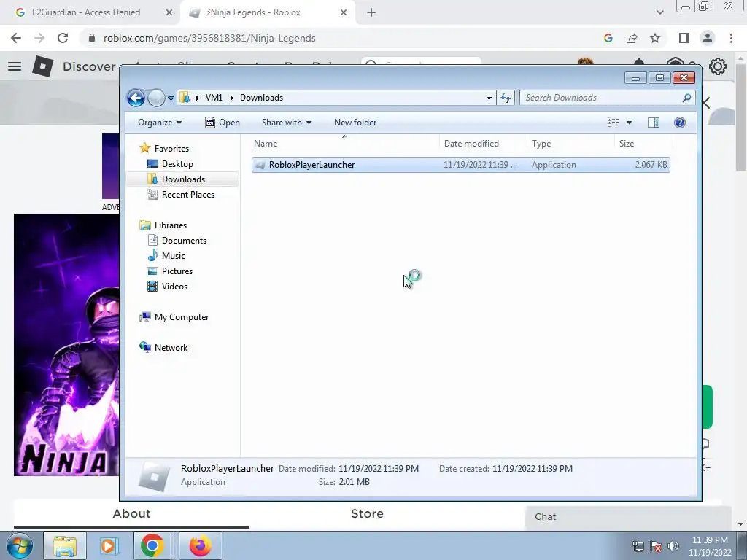Select Downloads in navigation pane

coord(183,179)
